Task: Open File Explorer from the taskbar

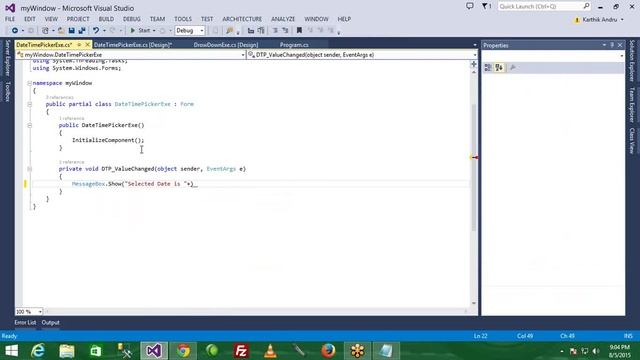Action: click(x=67, y=351)
